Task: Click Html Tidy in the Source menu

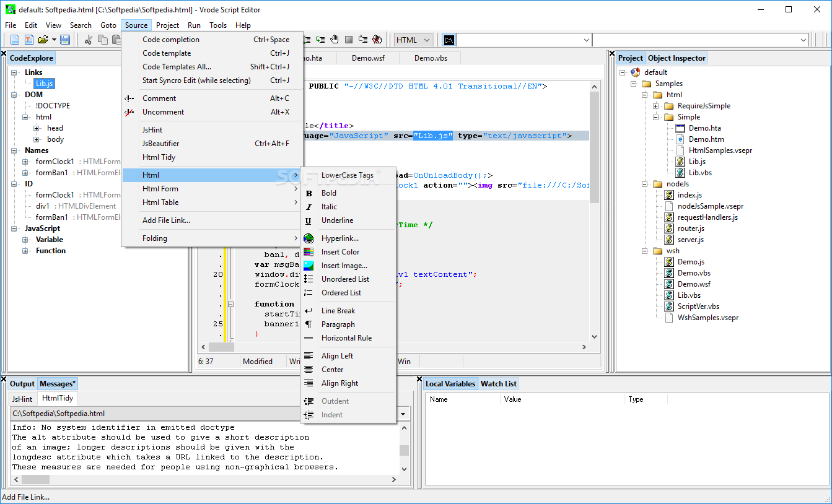Action: pyautogui.click(x=212, y=157)
